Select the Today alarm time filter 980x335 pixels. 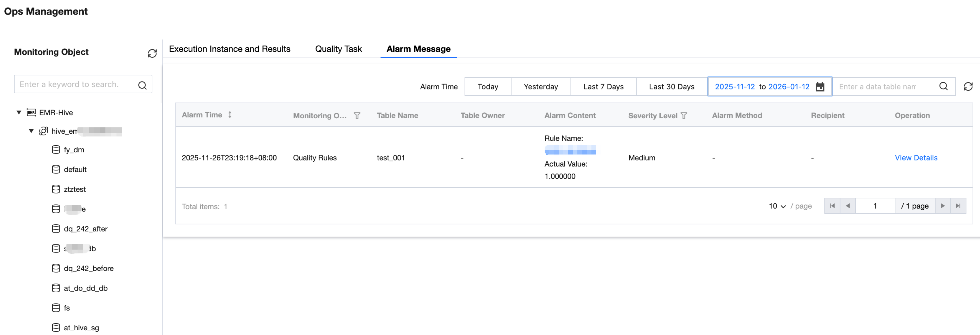pyautogui.click(x=487, y=87)
